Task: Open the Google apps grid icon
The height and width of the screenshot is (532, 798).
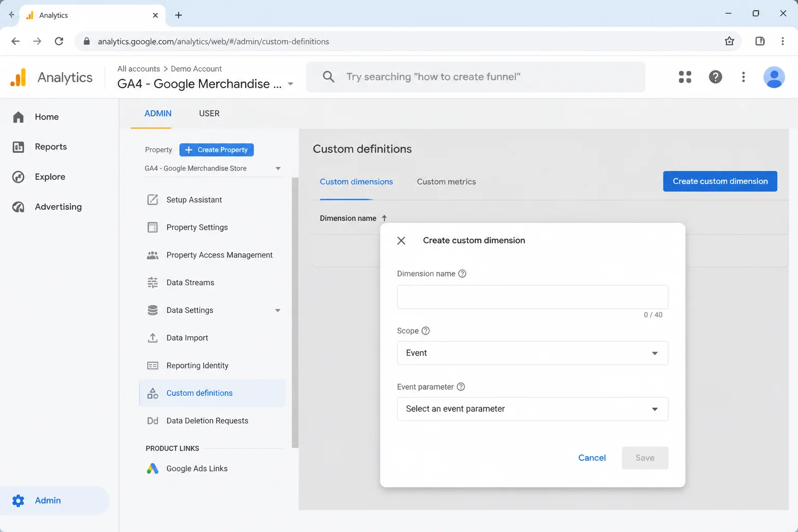Action: (685, 77)
